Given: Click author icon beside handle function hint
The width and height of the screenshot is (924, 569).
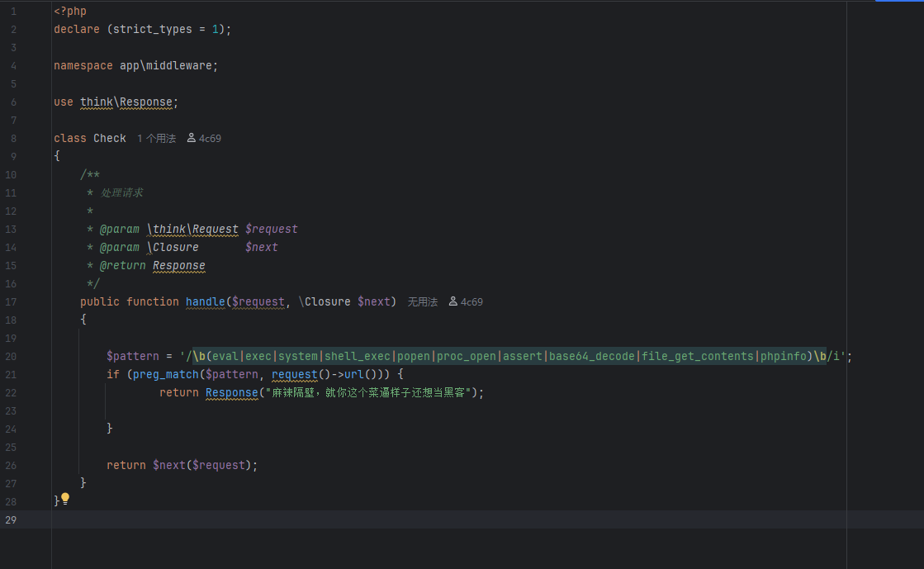Looking at the screenshot, I should (453, 302).
